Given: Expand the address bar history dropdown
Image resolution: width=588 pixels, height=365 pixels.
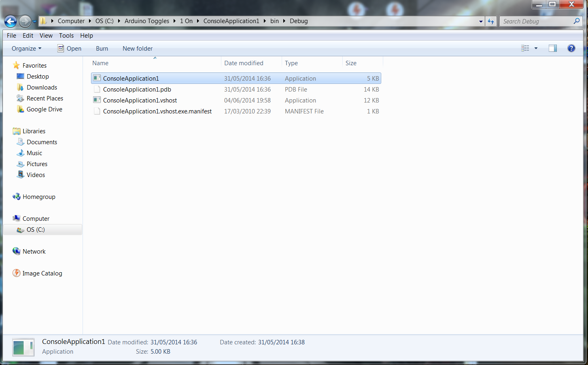Looking at the screenshot, I should coord(481,21).
